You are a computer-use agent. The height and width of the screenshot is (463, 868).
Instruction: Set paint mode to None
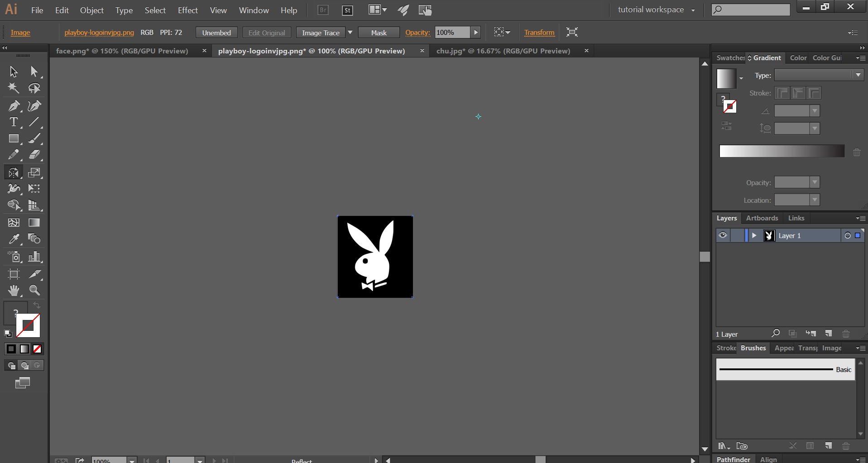coord(37,349)
